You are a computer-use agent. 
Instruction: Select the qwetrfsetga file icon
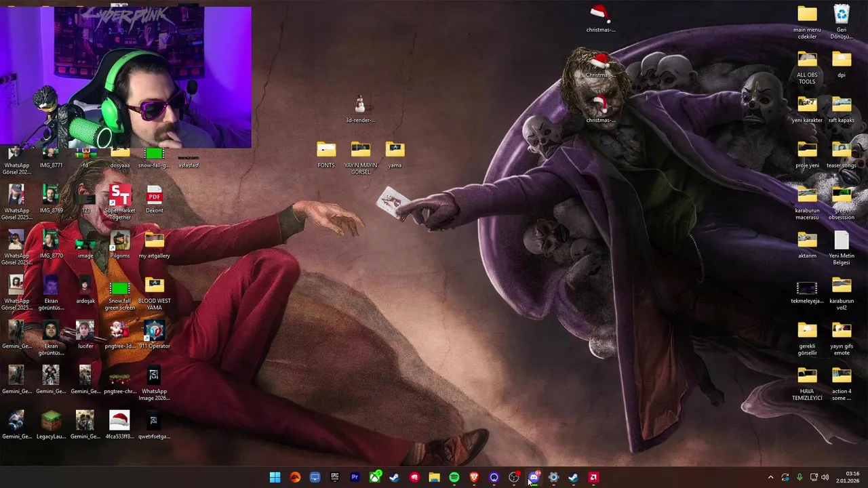pyautogui.click(x=154, y=426)
